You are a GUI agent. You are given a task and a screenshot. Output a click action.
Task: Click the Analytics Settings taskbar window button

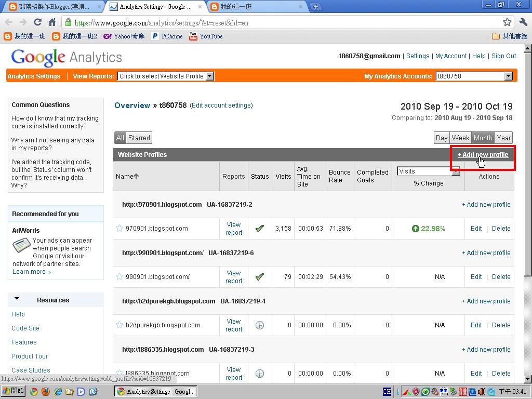tap(155, 392)
